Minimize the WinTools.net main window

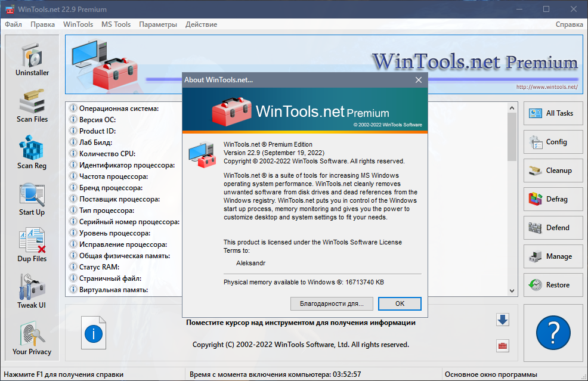519,9
